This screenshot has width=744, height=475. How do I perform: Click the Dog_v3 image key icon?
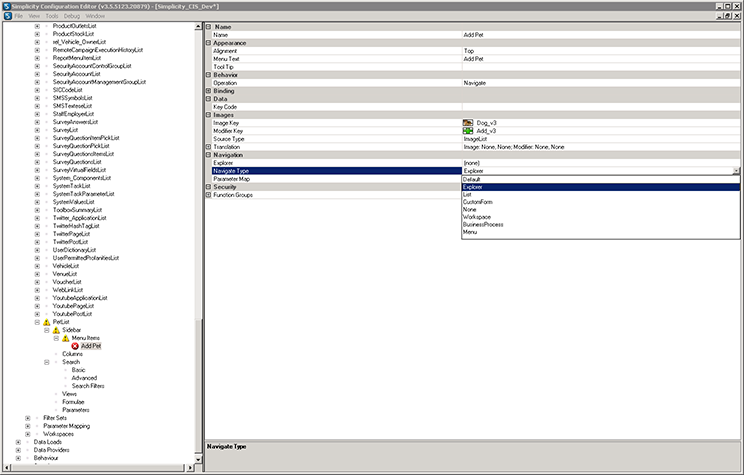point(467,122)
